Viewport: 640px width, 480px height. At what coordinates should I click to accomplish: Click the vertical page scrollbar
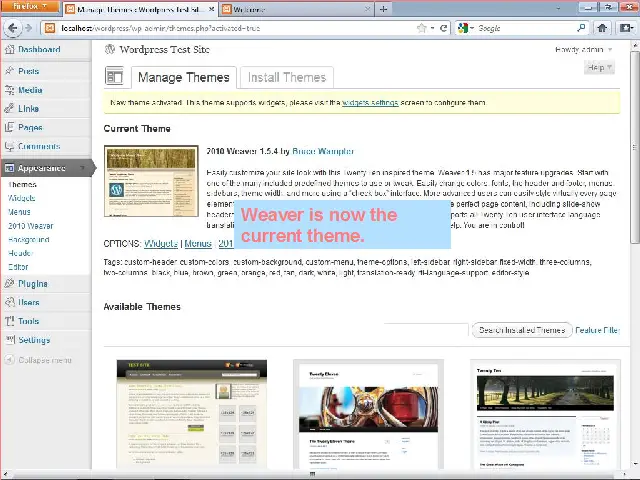click(635, 148)
